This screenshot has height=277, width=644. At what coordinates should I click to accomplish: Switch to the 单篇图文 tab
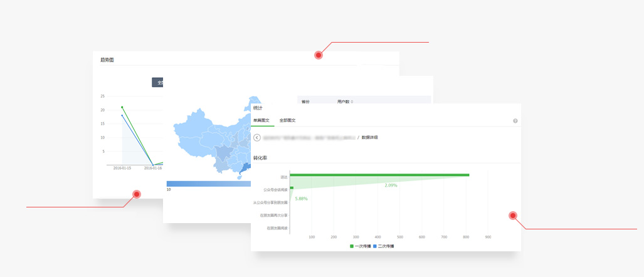point(261,120)
